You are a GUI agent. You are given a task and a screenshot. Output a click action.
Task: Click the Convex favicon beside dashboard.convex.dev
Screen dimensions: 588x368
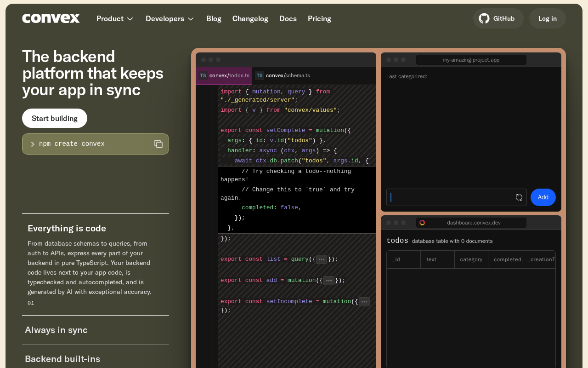click(x=422, y=223)
